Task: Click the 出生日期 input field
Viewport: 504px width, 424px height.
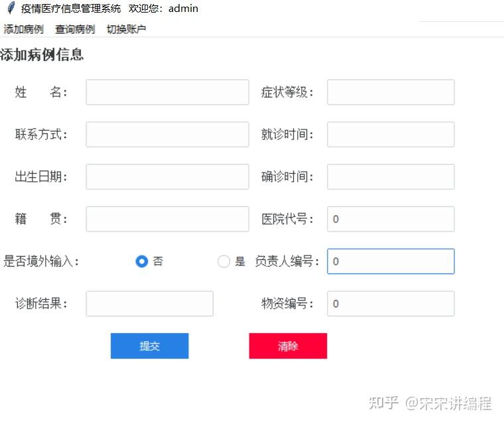Action: [x=167, y=177]
